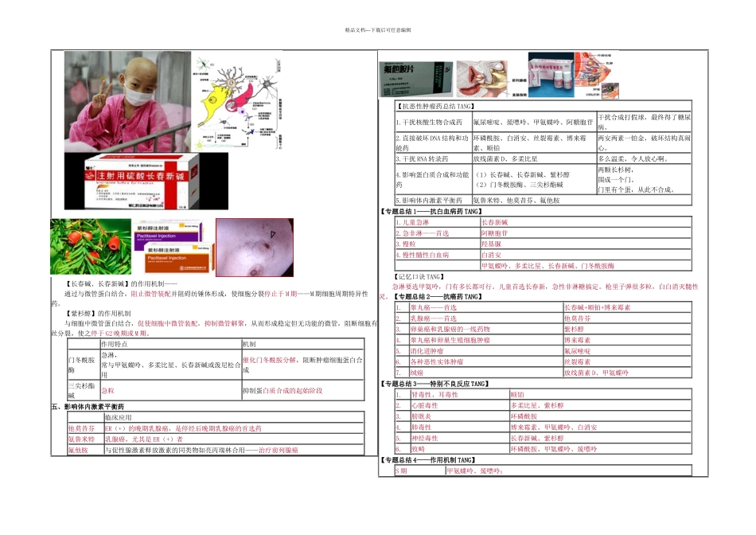756x535 pixels.
Task: Click cell 卵巢癌和乳腺癌的一线药物
Action: click(450, 329)
